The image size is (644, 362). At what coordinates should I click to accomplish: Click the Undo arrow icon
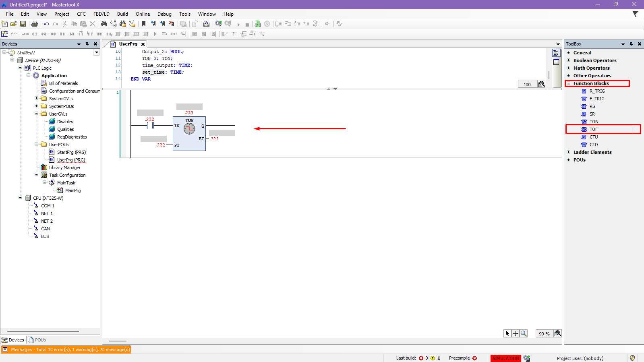tap(46, 24)
